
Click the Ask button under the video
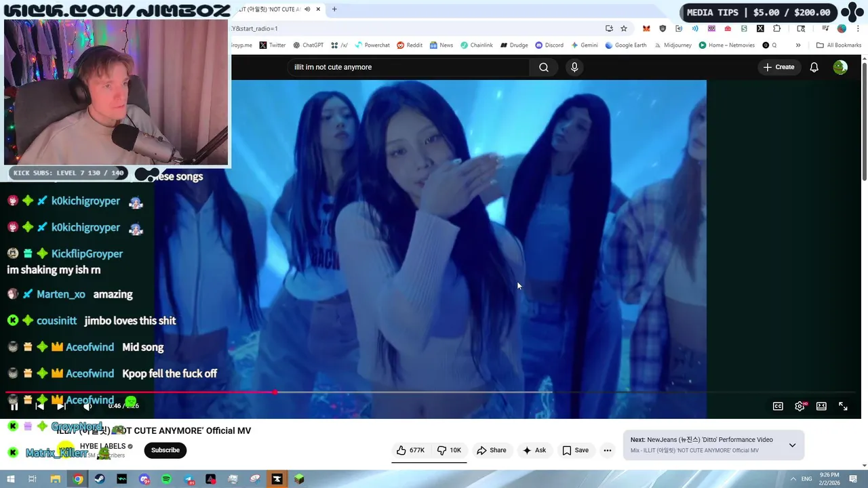pos(534,450)
